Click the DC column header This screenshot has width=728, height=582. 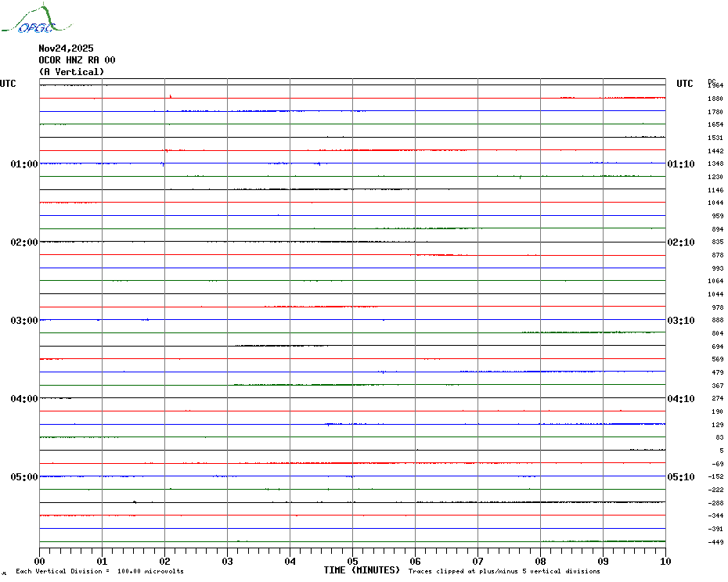[x=712, y=80]
